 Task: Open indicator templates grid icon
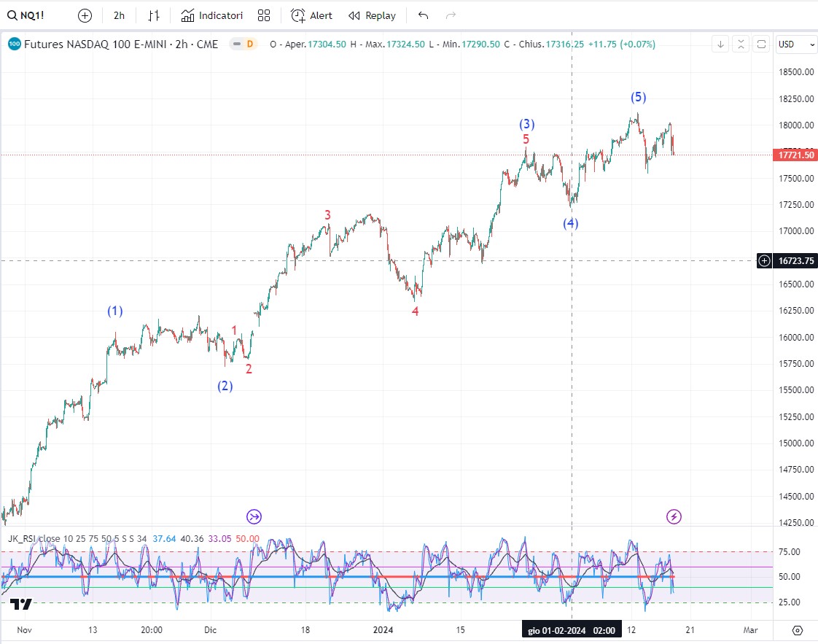pos(264,15)
